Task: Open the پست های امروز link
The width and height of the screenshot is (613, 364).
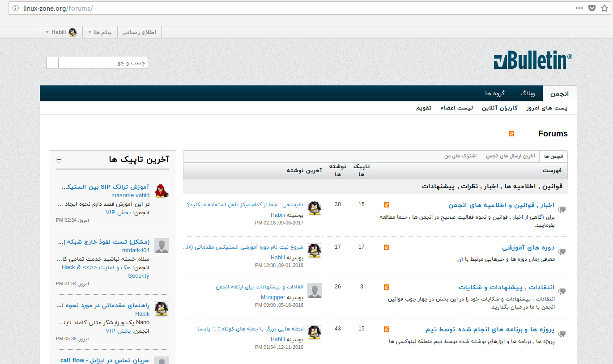Action: pyautogui.click(x=547, y=108)
